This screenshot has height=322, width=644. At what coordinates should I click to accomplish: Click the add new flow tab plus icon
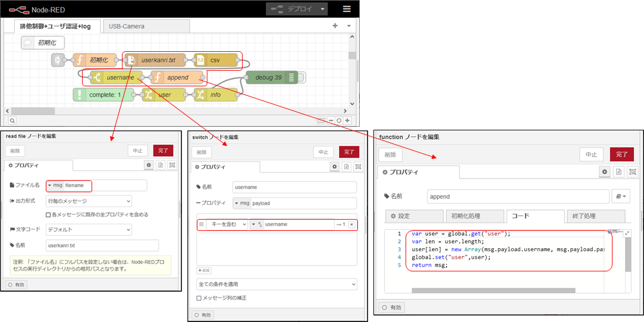335,26
